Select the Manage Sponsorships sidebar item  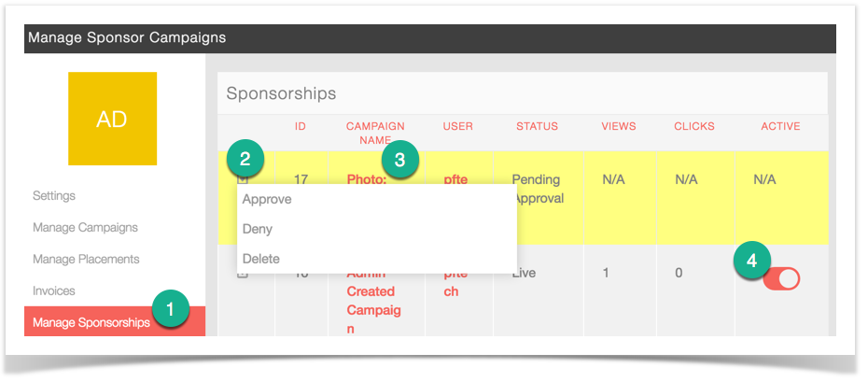pyautogui.click(x=91, y=323)
